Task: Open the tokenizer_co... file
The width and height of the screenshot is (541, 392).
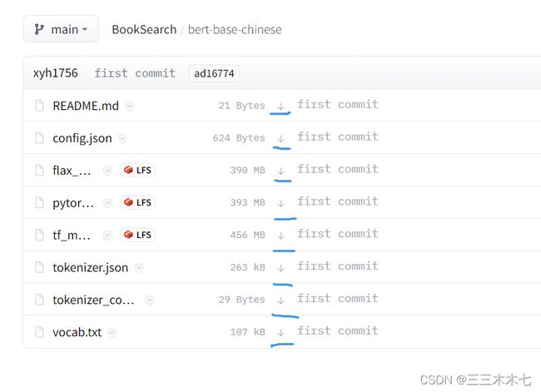Action: click(93, 300)
